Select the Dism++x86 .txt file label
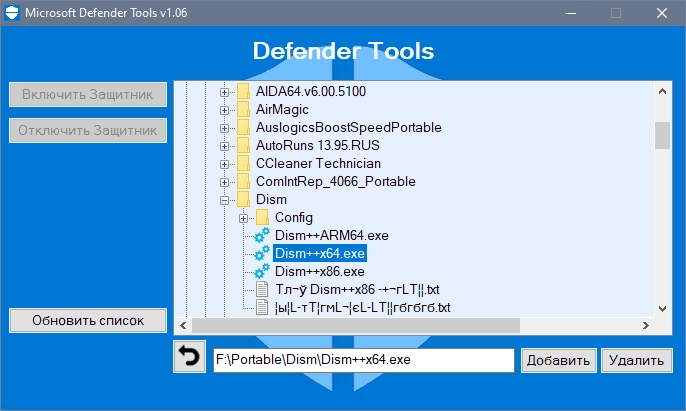The image size is (686, 411). [357, 289]
